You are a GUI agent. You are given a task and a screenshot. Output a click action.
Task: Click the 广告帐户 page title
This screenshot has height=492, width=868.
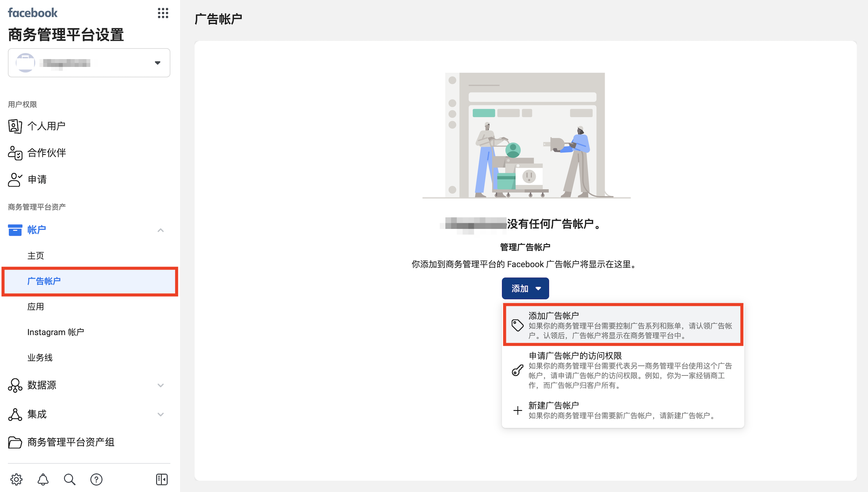pyautogui.click(x=218, y=19)
